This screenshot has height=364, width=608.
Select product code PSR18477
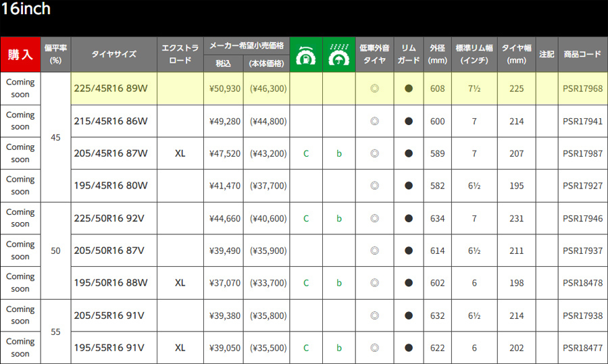582,348
